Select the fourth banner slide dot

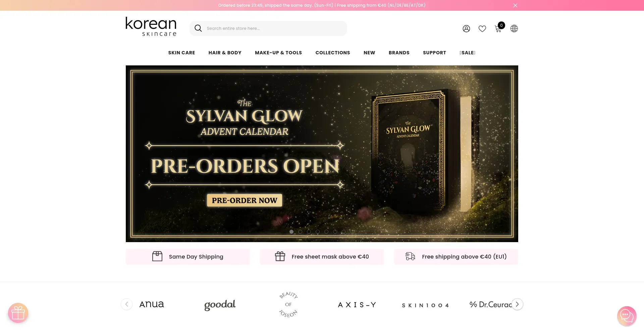(318, 232)
